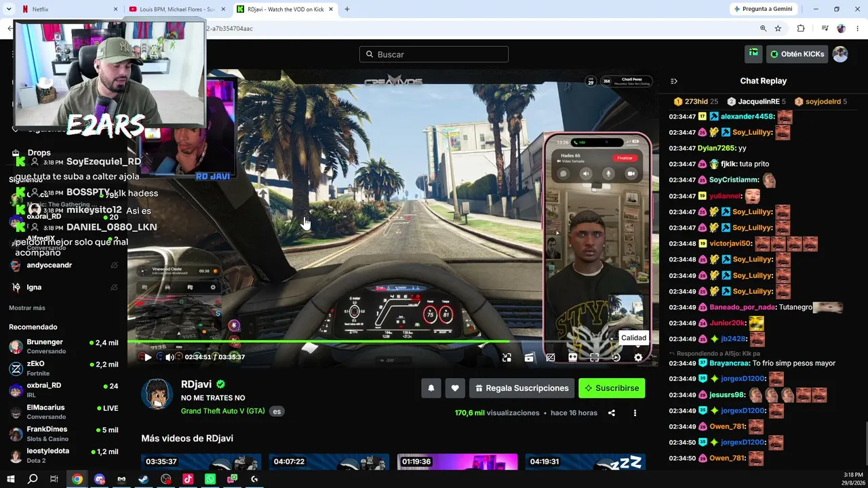Open the 01:19:36 video thumbnail
This screenshot has width=868, height=488.
tap(457, 462)
